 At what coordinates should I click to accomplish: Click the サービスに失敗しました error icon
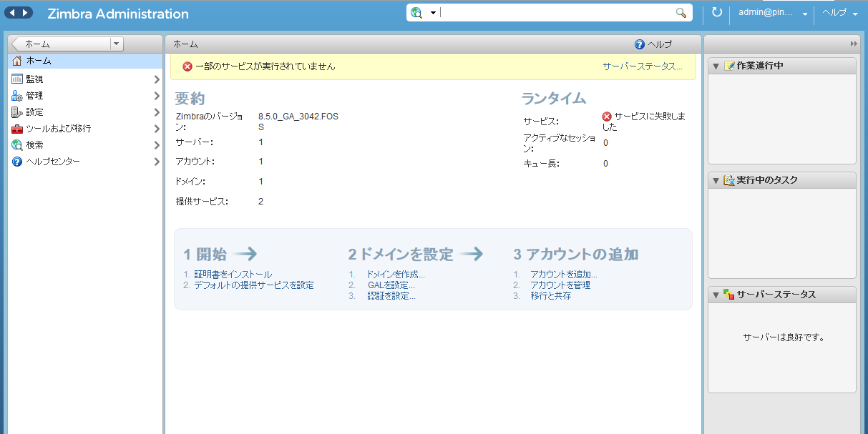point(607,117)
